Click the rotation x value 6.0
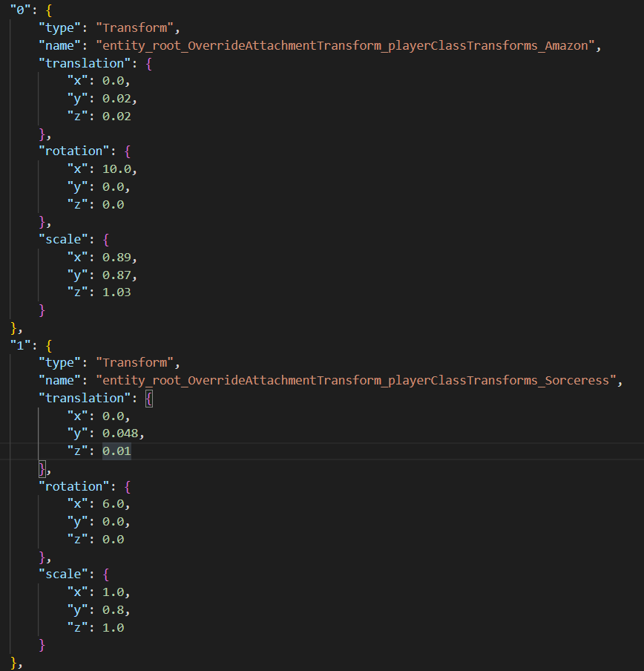 (113, 504)
